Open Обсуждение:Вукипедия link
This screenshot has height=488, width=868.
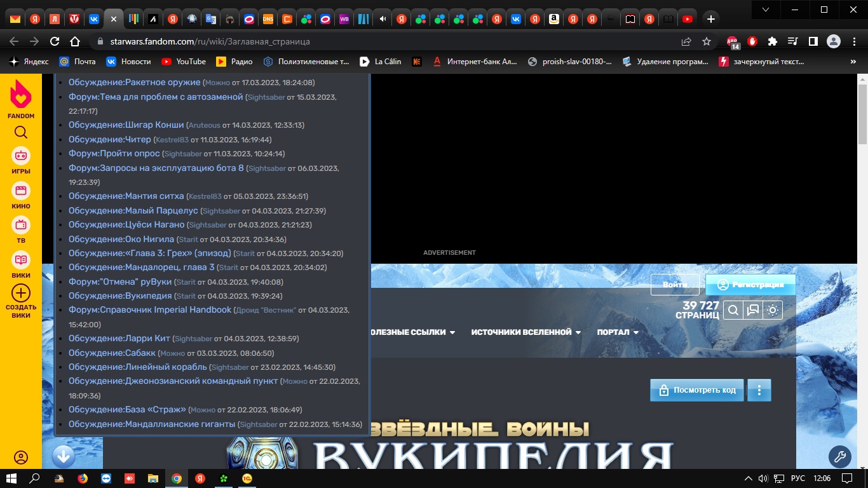click(120, 296)
